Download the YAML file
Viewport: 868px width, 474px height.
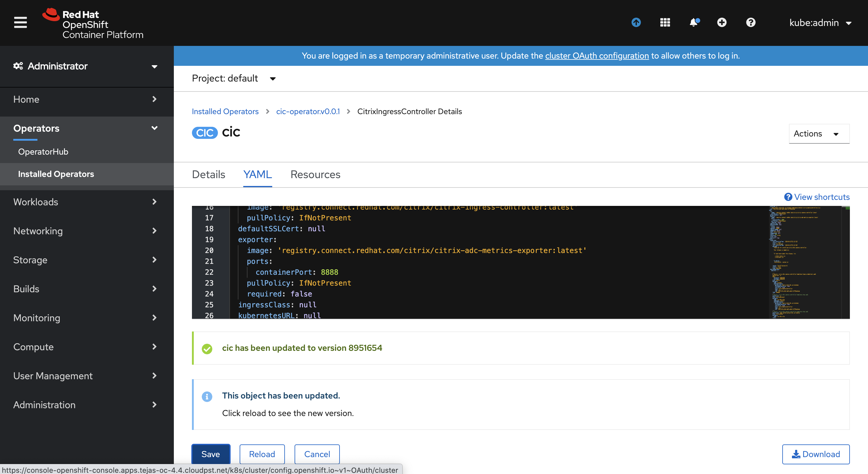pos(816,454)
